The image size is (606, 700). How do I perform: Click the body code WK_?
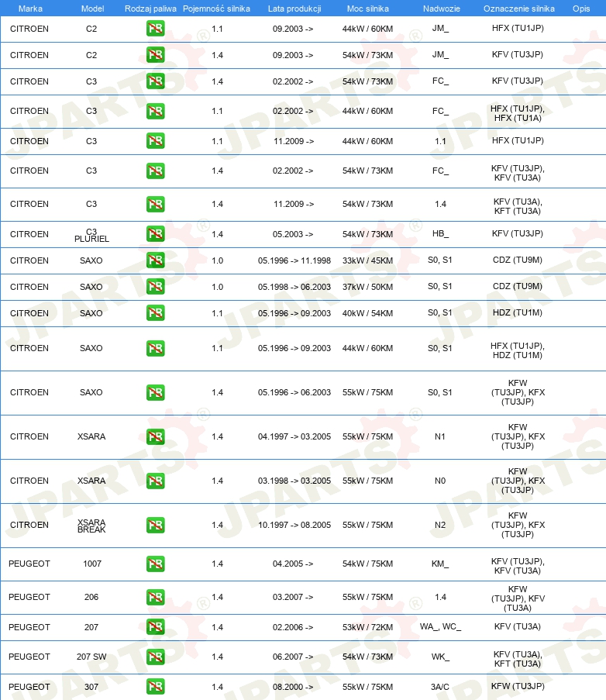440,657
